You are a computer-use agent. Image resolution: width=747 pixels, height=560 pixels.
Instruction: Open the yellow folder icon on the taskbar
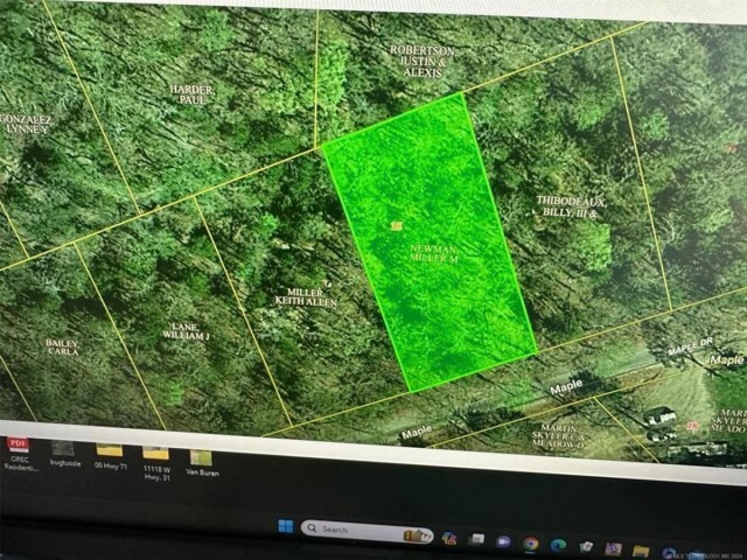[640, 549]
